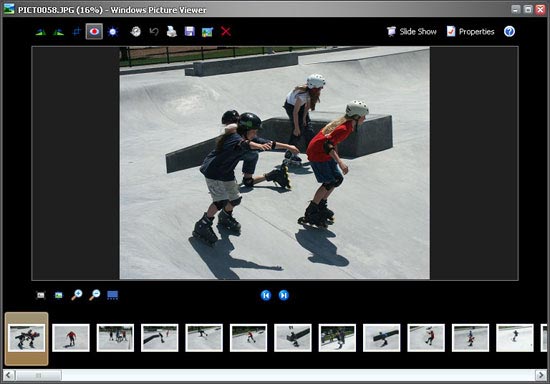
Task: Zoom in with the plus magnifier
Action: (76, 295)
